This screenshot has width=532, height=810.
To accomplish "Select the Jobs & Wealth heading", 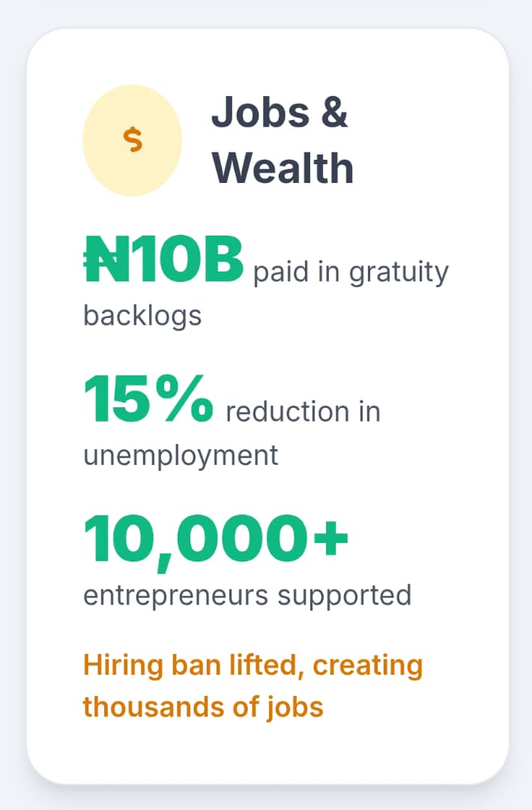I will (282, 140).
